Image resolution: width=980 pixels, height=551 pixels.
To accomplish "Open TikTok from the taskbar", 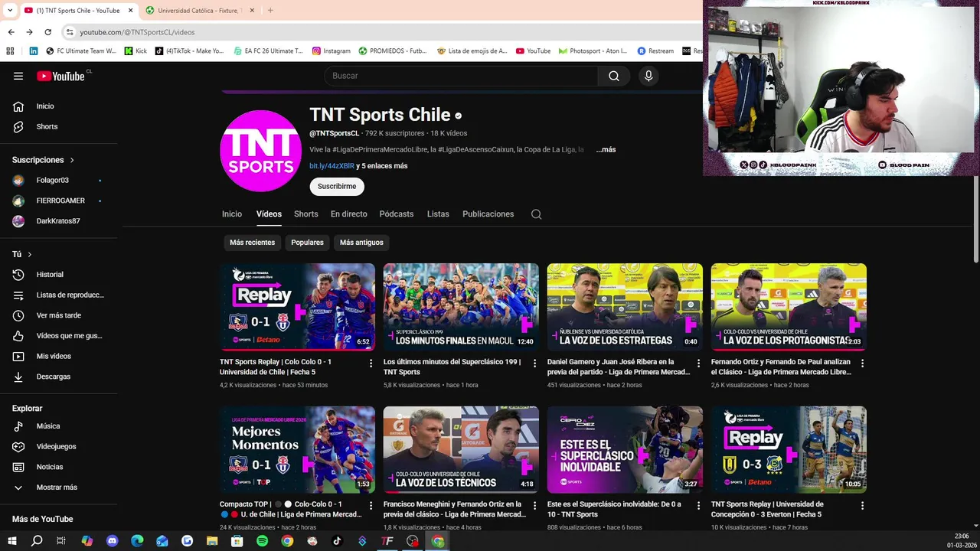I will pos(337,541).
